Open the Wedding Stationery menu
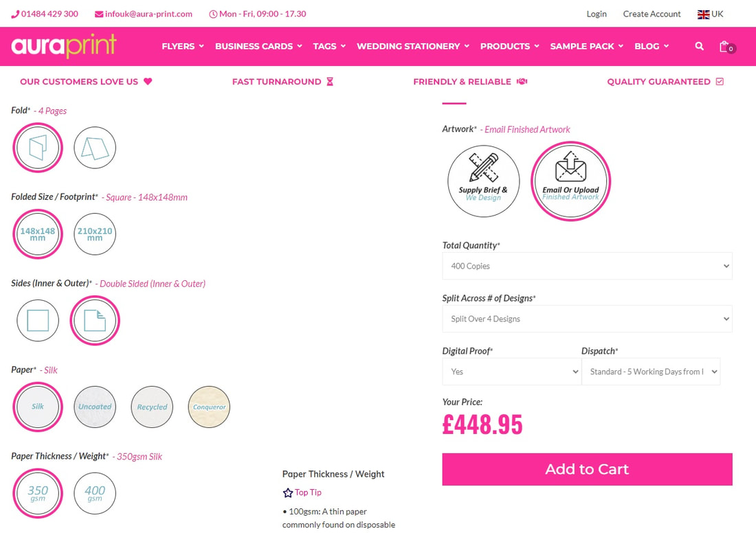The height and width of the screenshot is (533, 756). coord(412,46)
